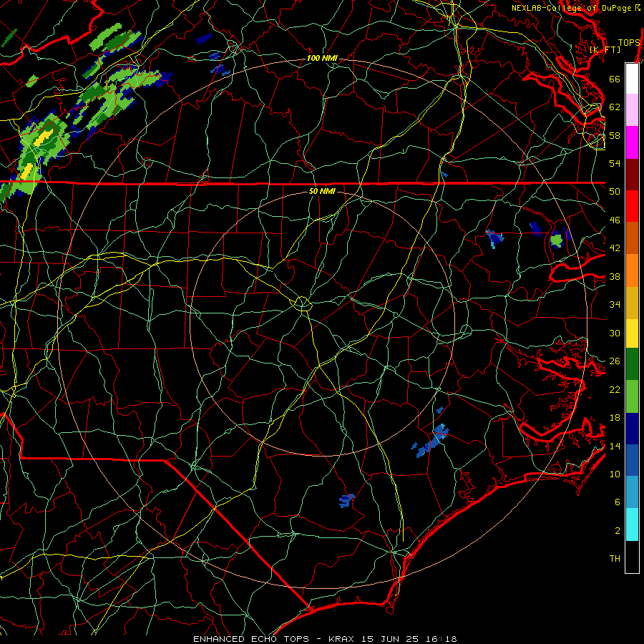Click the 2 scale label
The height and width of the screenshot is (644, 644).
pos(618,531)
